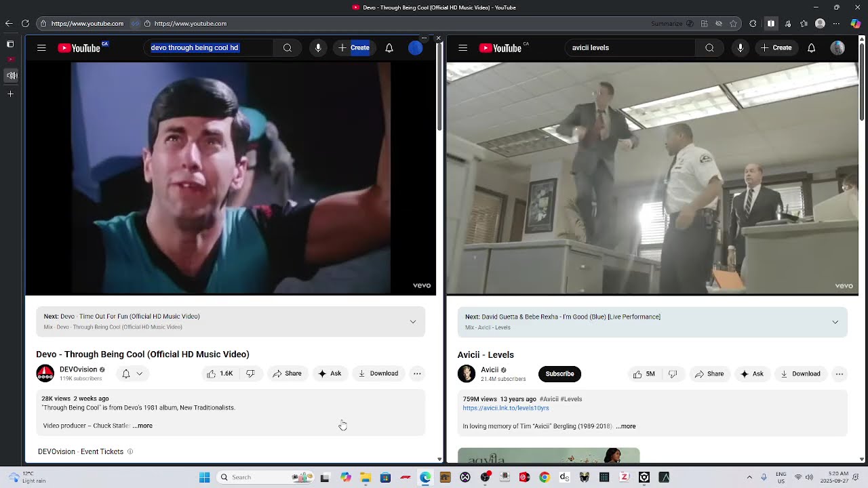The image size is (868, 488).
Task: Share the Devo Through Being Cool video
Action: (287, 373)
